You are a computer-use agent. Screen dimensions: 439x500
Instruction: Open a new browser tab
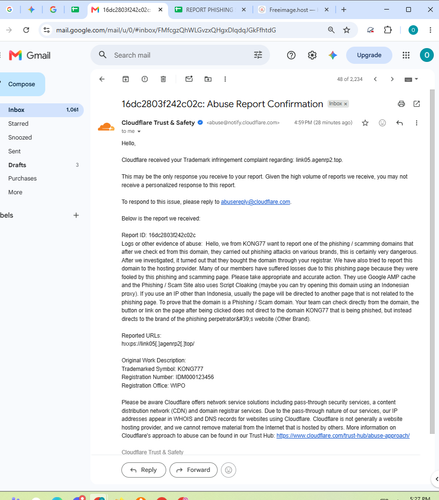[344, 10]
